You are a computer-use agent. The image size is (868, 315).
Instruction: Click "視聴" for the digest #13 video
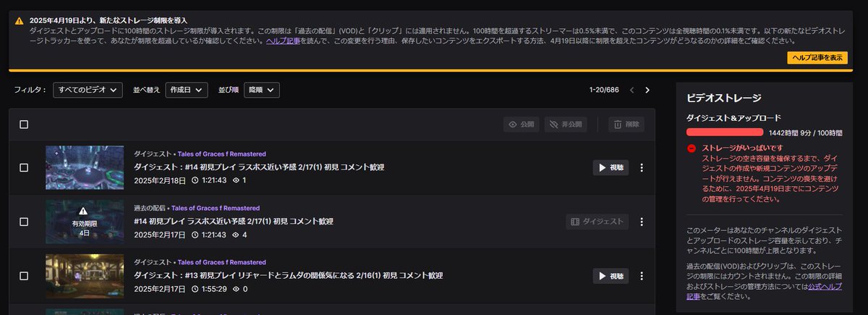pos(610,276)
